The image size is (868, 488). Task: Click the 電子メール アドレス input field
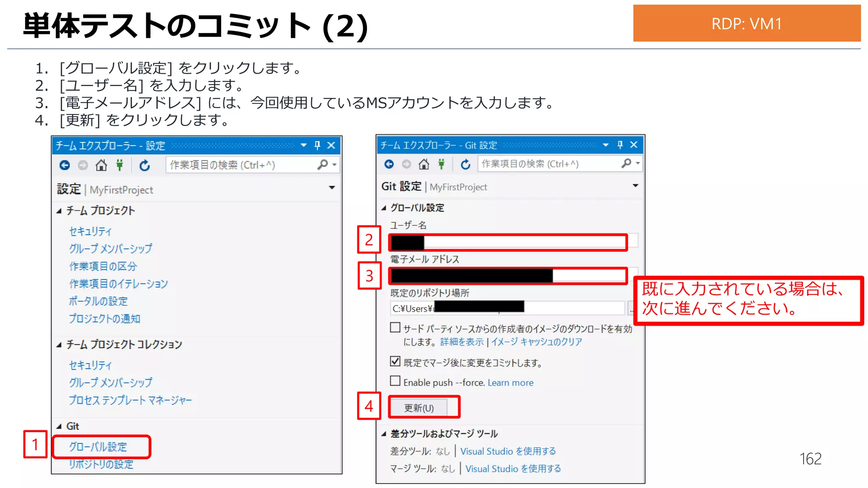514,275
